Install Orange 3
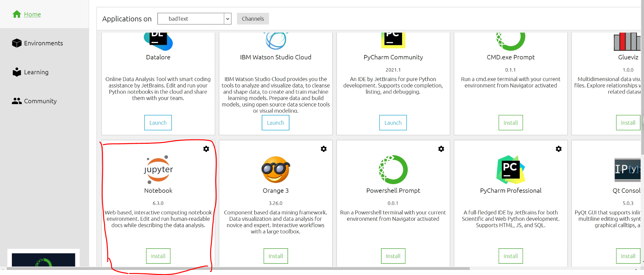 tap(276, 256)
